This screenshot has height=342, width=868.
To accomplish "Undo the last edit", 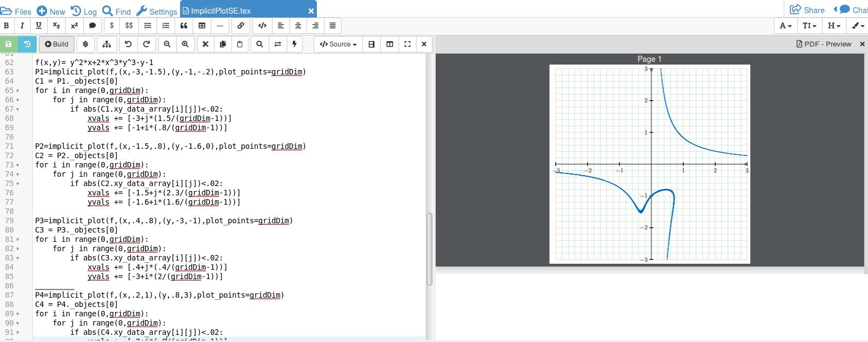I will click(x=128, y=44).
